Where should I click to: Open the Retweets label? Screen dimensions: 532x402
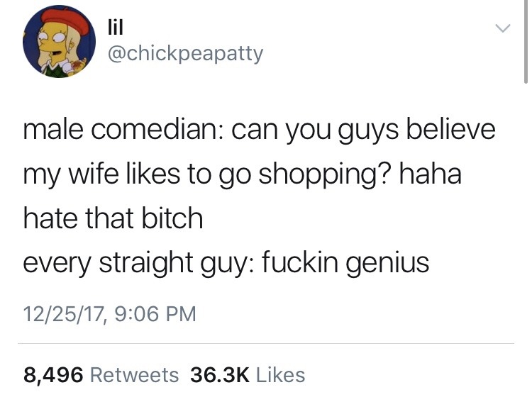pos(134,375)
